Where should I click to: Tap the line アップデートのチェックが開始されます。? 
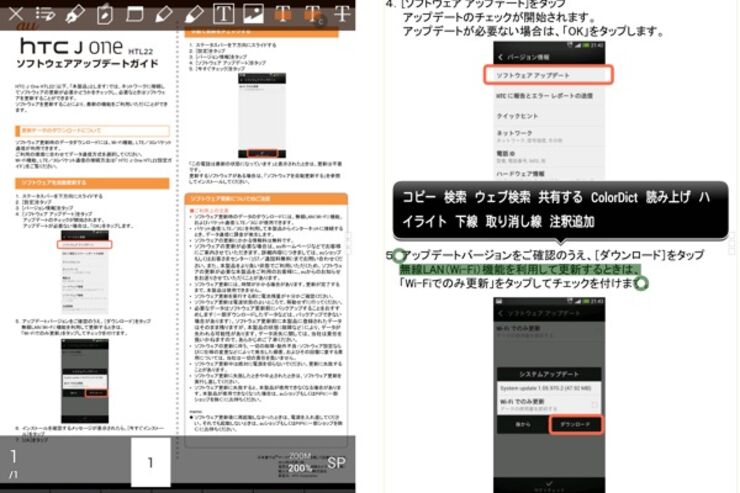[x=499, y=17]
